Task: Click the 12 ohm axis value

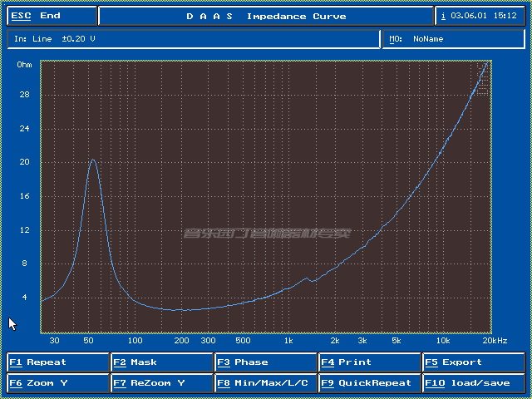Action: 24,229
